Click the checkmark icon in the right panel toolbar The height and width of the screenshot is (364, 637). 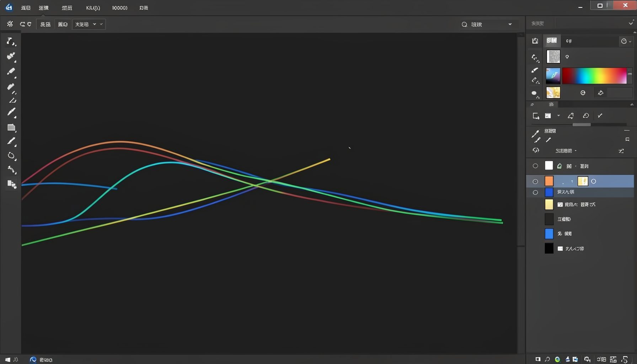point(600,116)
